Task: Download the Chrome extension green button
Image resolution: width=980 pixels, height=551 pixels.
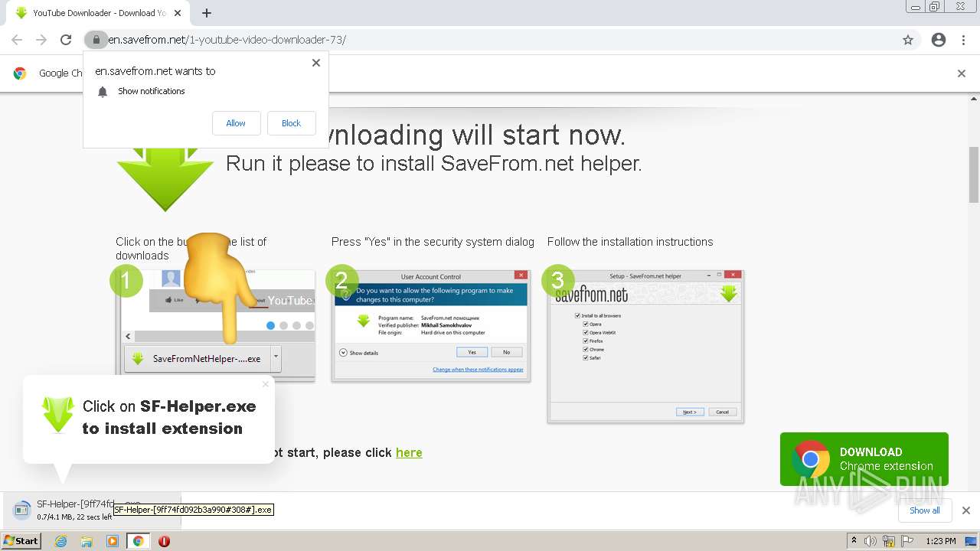Action: pyautogui.click(x=864, y=459)
